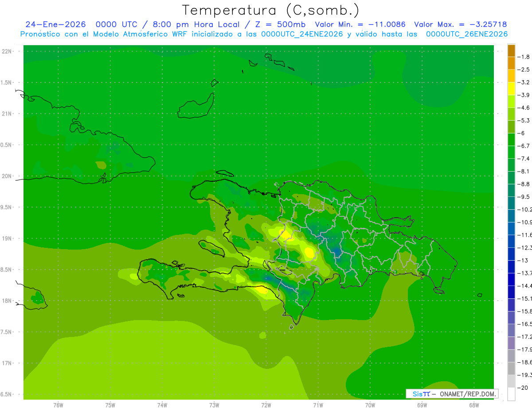
Task: Click the '70W' longitude label
Action: (x=370, y=405)
